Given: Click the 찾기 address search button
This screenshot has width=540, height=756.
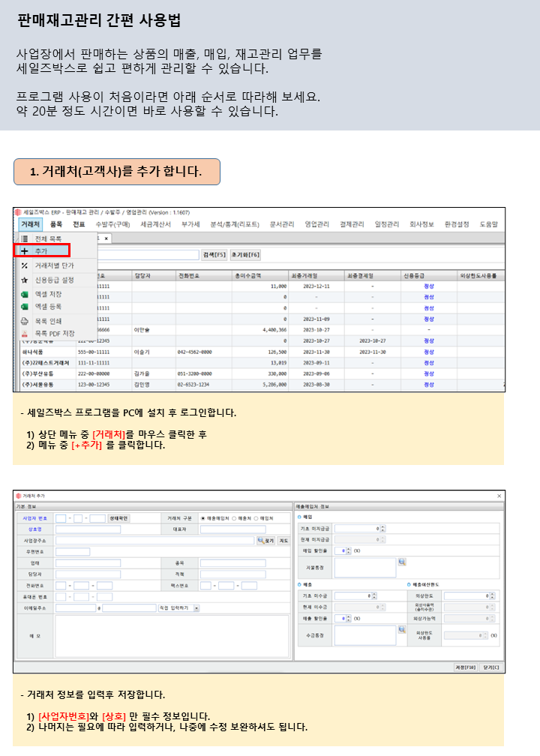Looking at the screenshot, I should pyautogui.click(x=266, y=541).
